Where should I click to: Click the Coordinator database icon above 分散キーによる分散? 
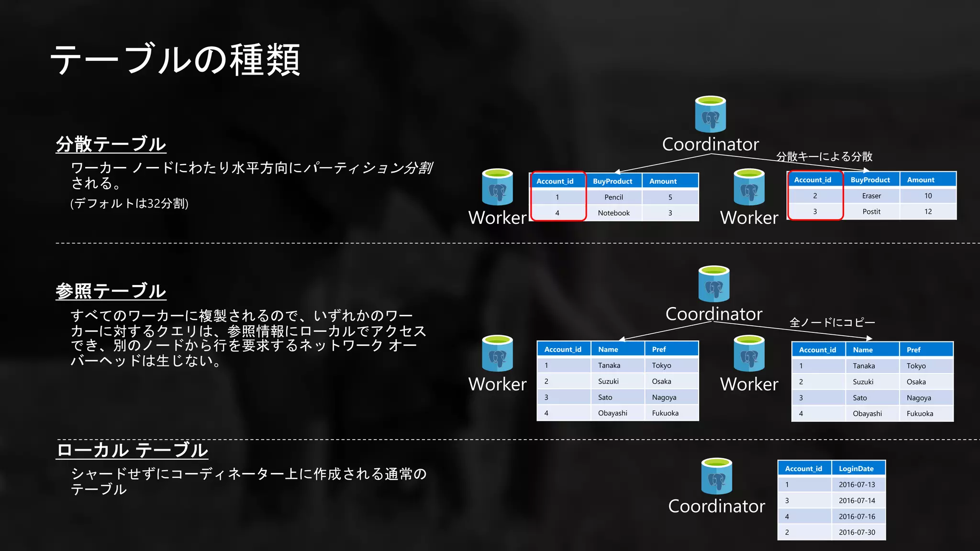pyautogui.click(x=711, y=114)
